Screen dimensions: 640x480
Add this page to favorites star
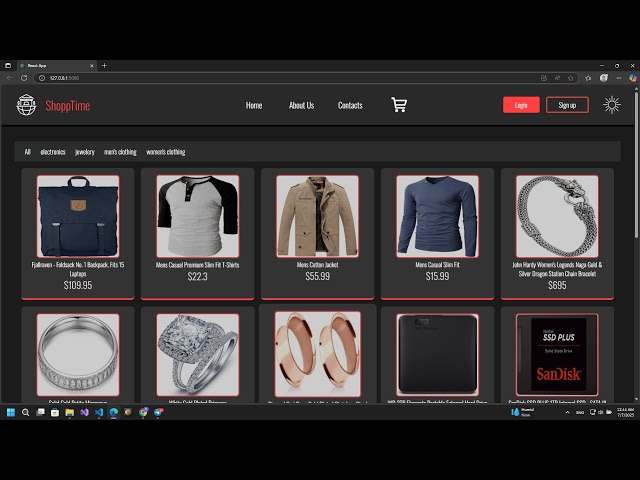click(571, 78)
